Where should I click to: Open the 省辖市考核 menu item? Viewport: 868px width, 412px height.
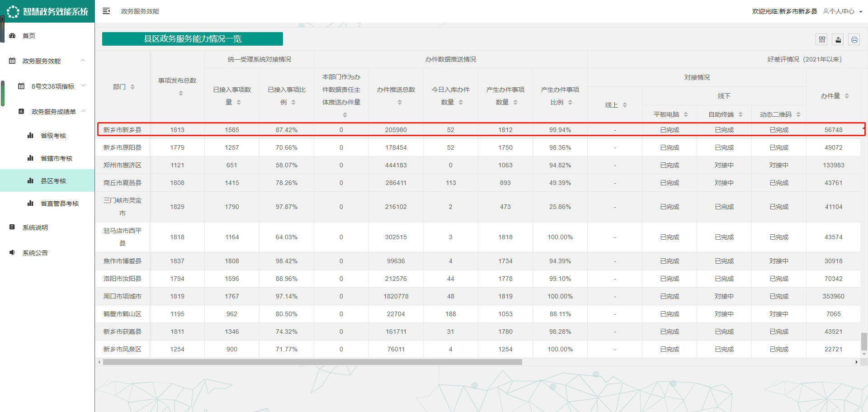(x=56, y=158)
